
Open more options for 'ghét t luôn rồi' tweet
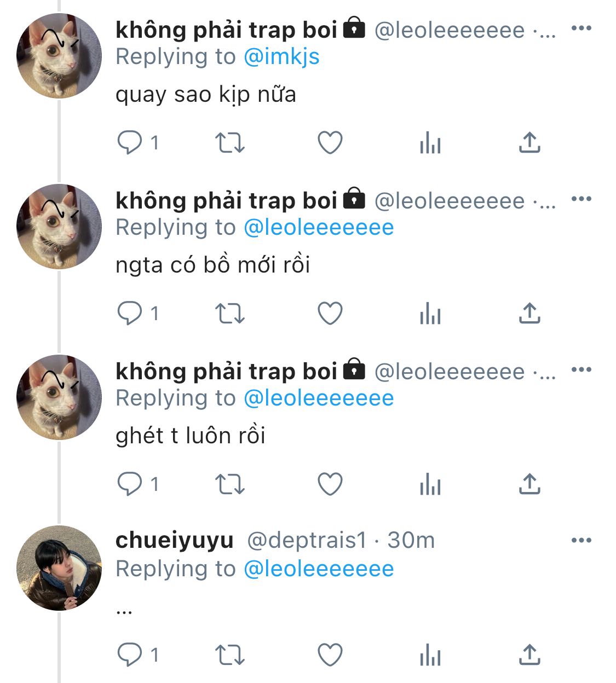pos(581,369)
